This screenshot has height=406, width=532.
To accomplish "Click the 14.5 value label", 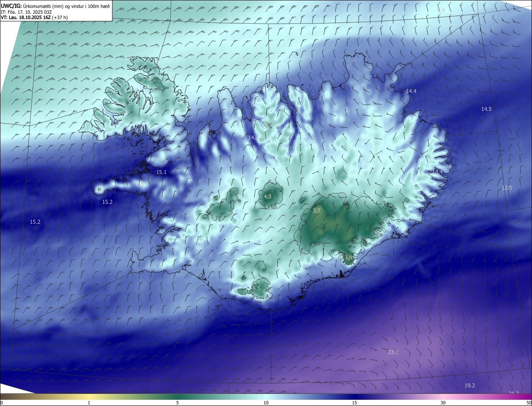I will tap(486, 109).
